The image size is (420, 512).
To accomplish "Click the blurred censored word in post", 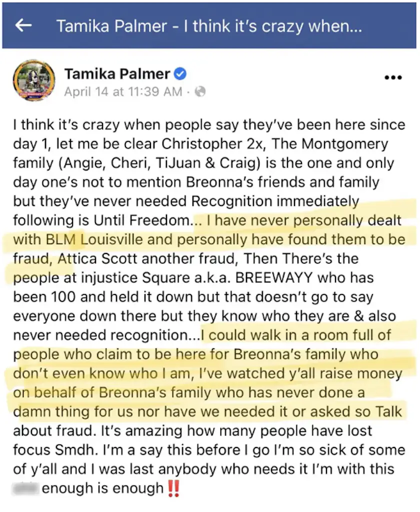I will coord(26,487).
